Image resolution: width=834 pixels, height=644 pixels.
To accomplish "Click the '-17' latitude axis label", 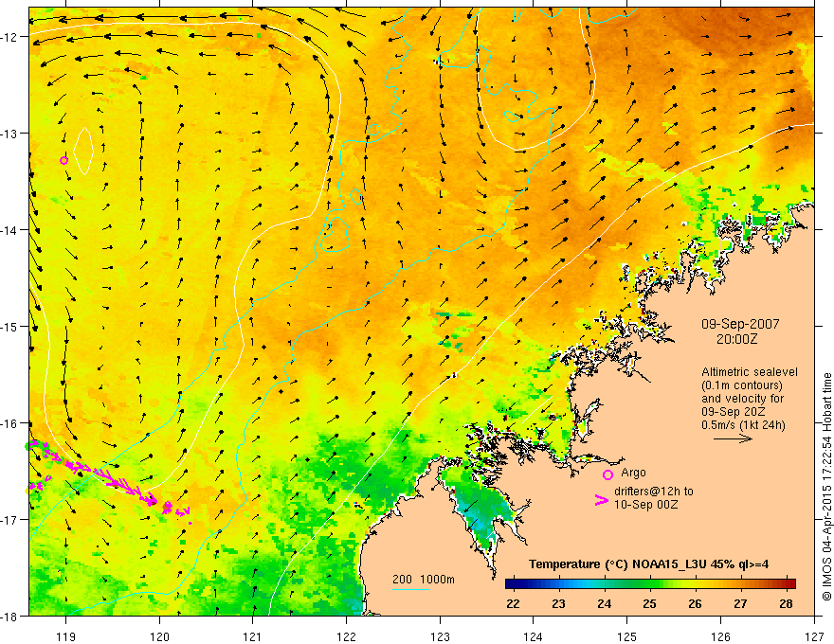I will click(10, 520).
